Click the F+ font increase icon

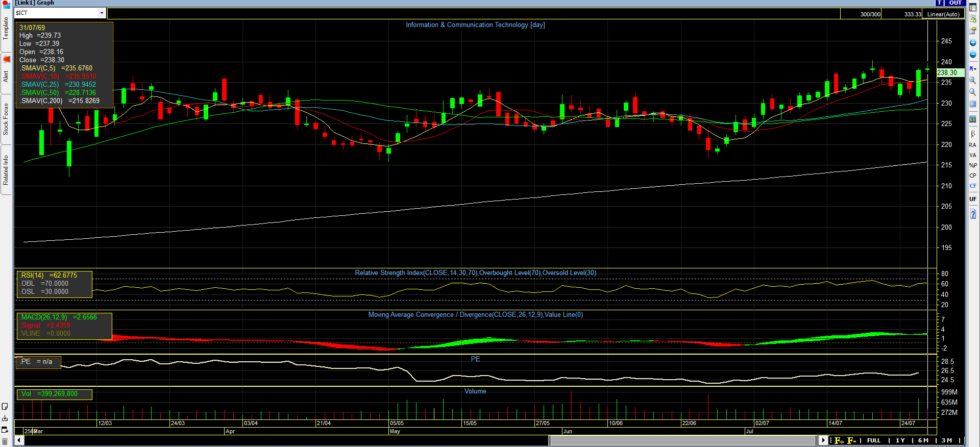point(839,440)
